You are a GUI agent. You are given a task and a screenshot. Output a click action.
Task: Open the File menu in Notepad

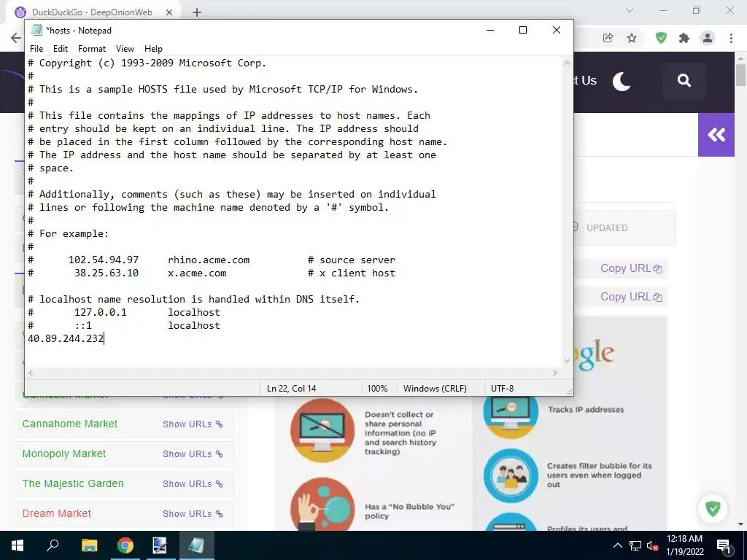coord(36,49)
